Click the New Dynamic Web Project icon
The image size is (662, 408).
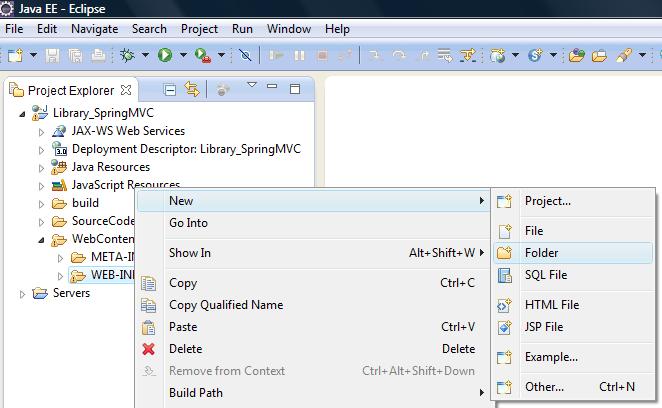point(498,55)
